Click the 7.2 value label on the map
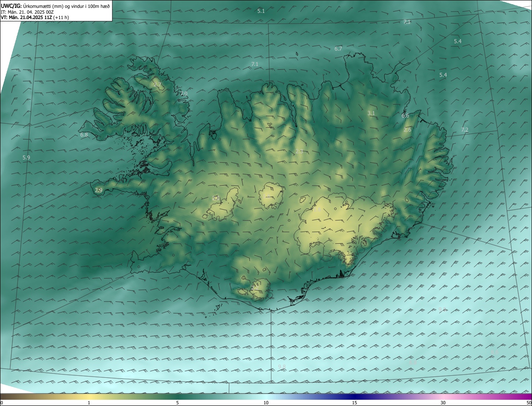 click(x=465, y=130)
